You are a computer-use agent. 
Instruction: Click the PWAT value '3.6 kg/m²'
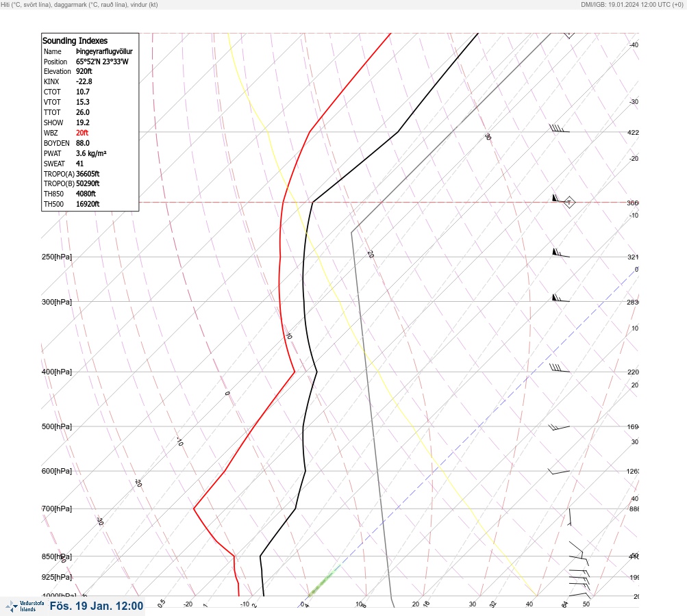point(91,153)
